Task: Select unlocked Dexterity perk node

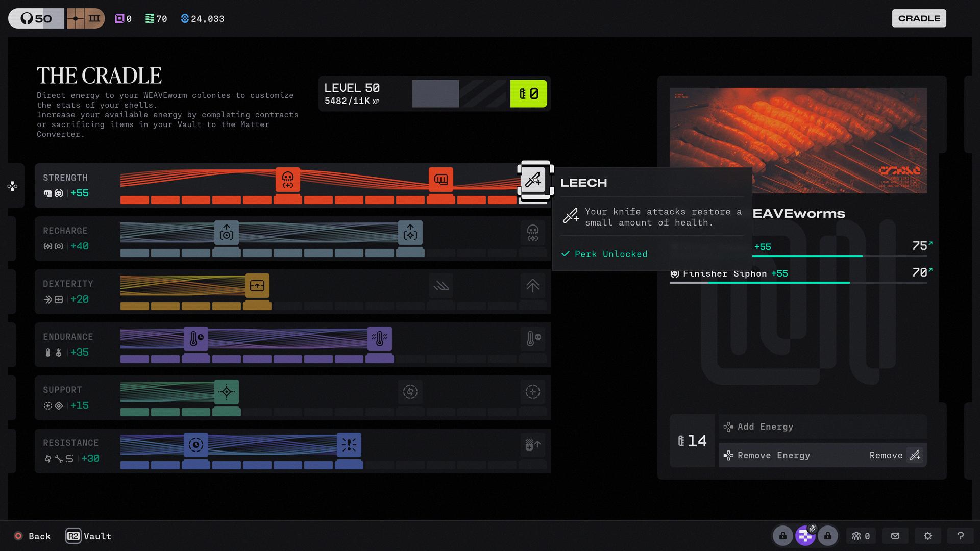Action: 257,286
